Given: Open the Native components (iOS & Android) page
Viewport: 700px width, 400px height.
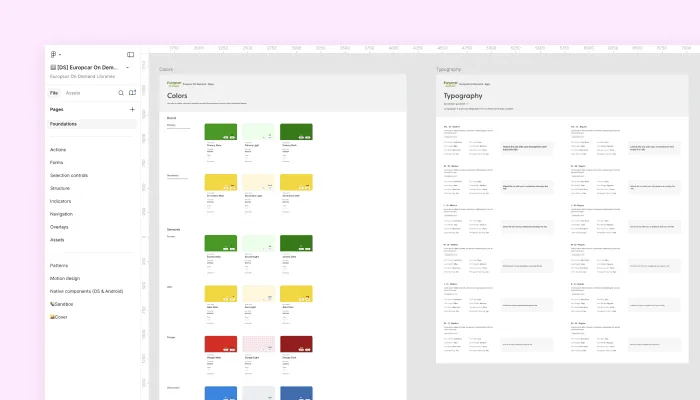Looking at the screenshot, I should click(87, 292).
